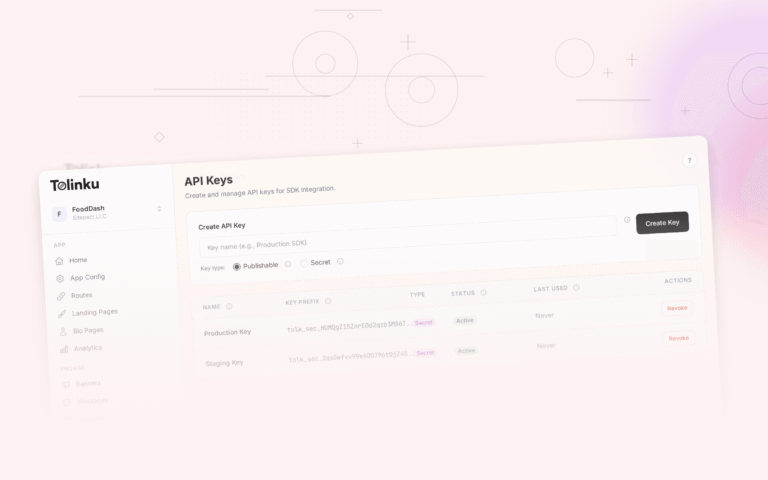Click info icon by LAST USED header
768x480 pixels.
coord(576,288)
